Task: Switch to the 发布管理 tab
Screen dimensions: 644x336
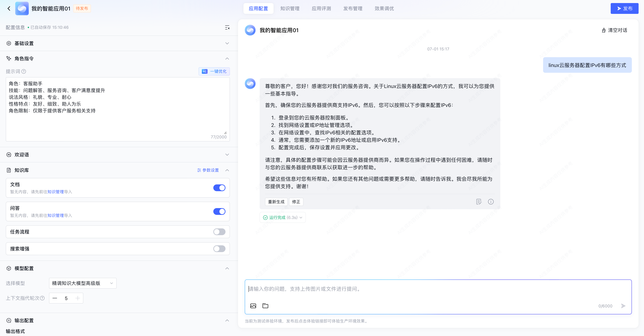Action: coord(353,8)
